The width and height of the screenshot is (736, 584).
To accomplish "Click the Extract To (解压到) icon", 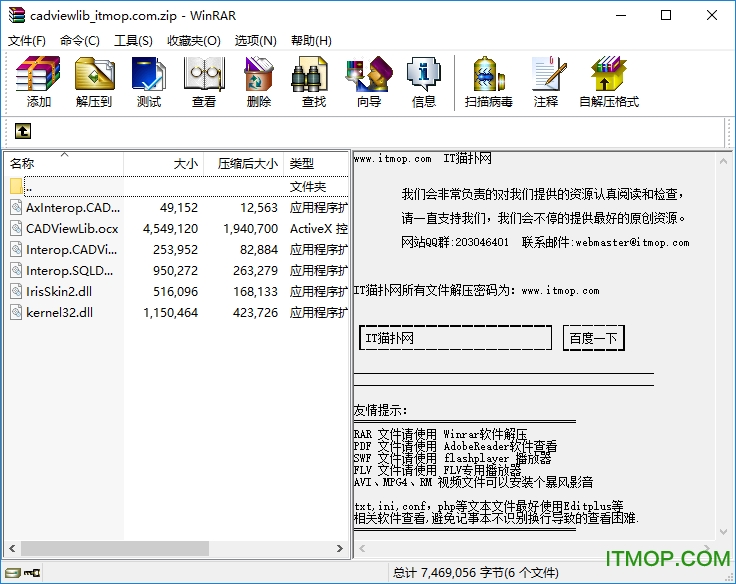I will click(x=94, y=74).
